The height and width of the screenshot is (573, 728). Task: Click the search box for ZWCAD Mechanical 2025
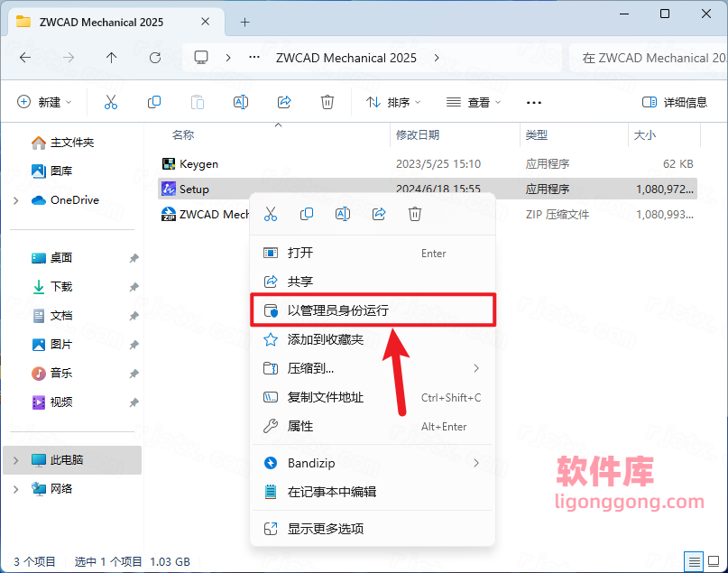(648, 58)
